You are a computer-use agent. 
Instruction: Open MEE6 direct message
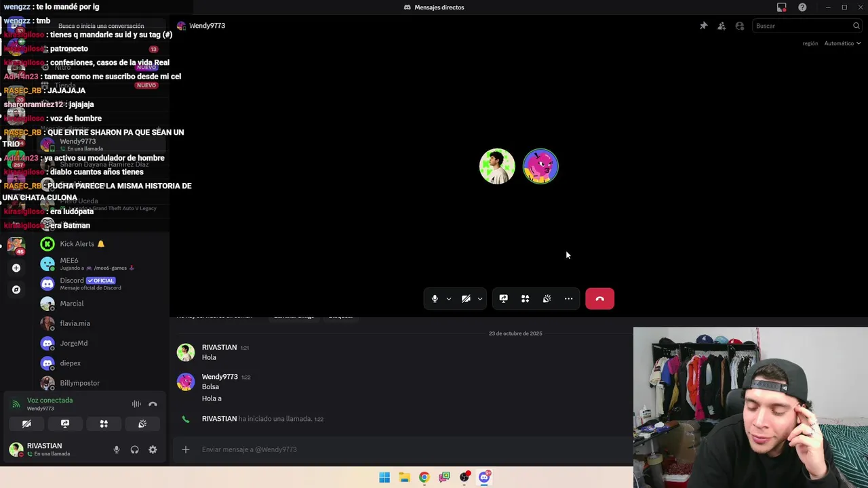click(102, 264)
